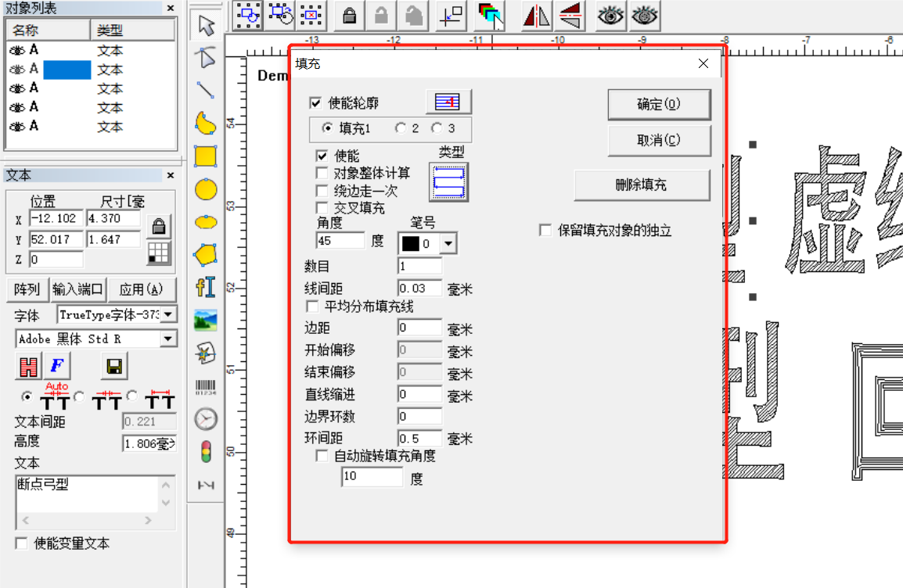Viewport: 903px width, 588px height.
Task: Click the 应用(A) button
Action: click(x=141, y=289)
